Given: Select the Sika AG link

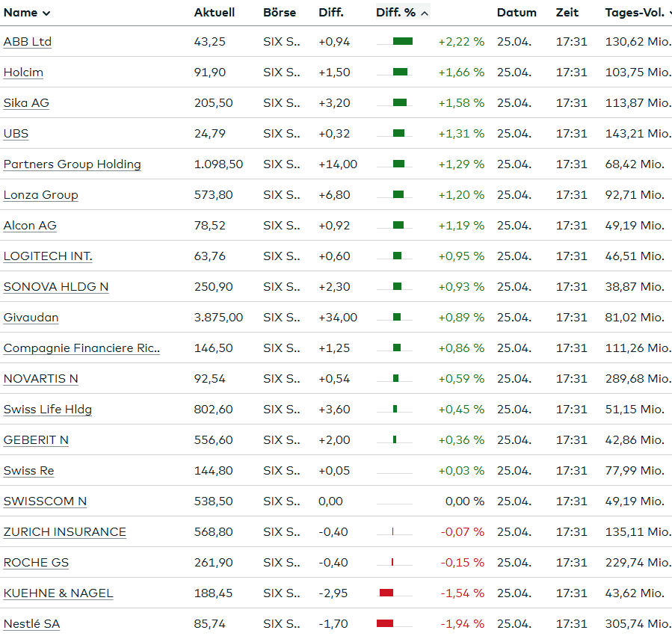Looking at the screenshot, I should point(26,103).
